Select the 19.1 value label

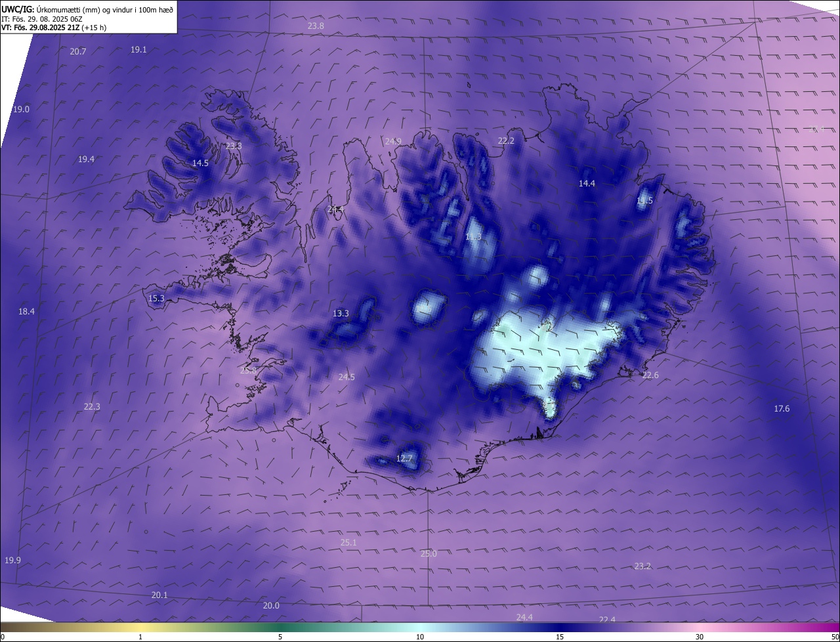coord(138,49)
